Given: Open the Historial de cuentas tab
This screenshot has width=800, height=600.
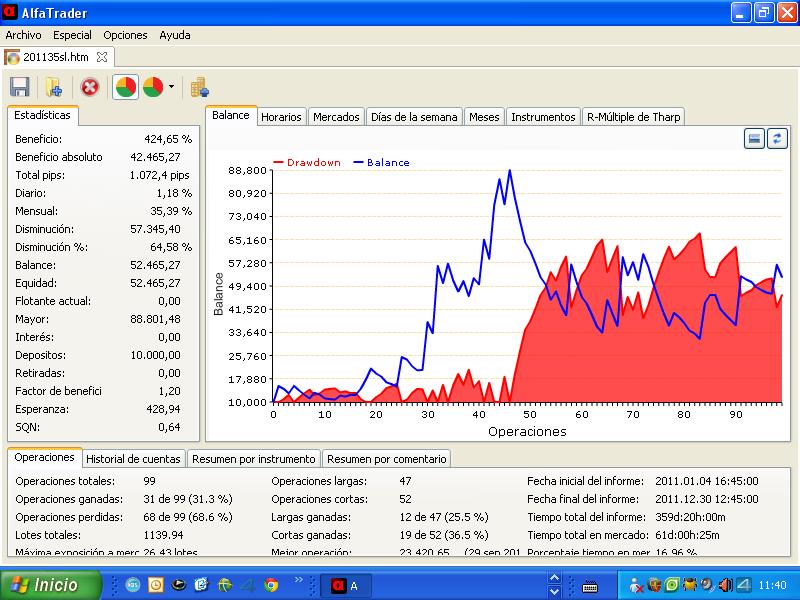Looking at the screenshot, I should click(x=134, y=459).
